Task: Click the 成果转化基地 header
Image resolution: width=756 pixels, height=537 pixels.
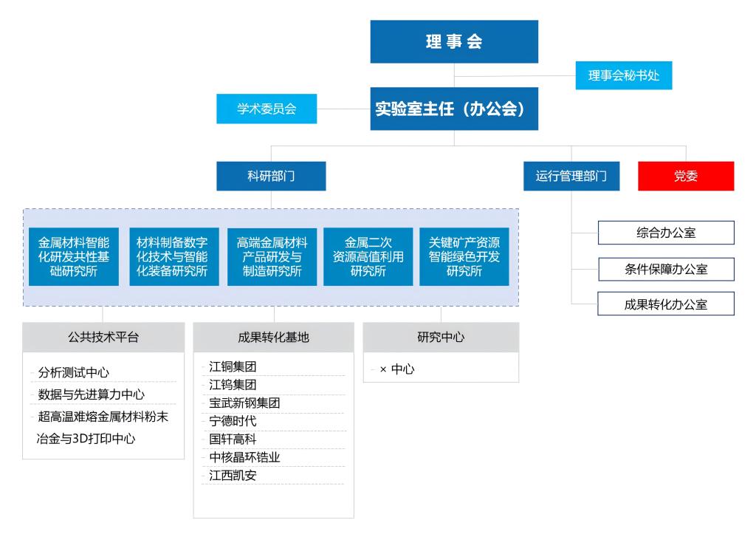Action: tap(273, 338)
